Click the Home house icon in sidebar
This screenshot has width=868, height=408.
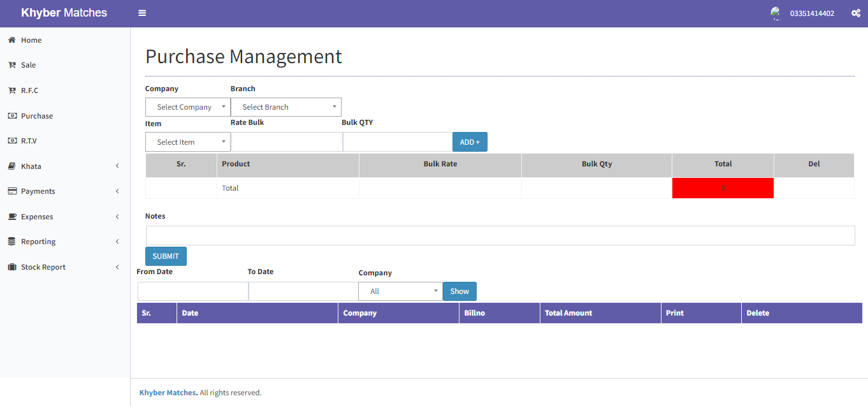(x=11, y=40)
